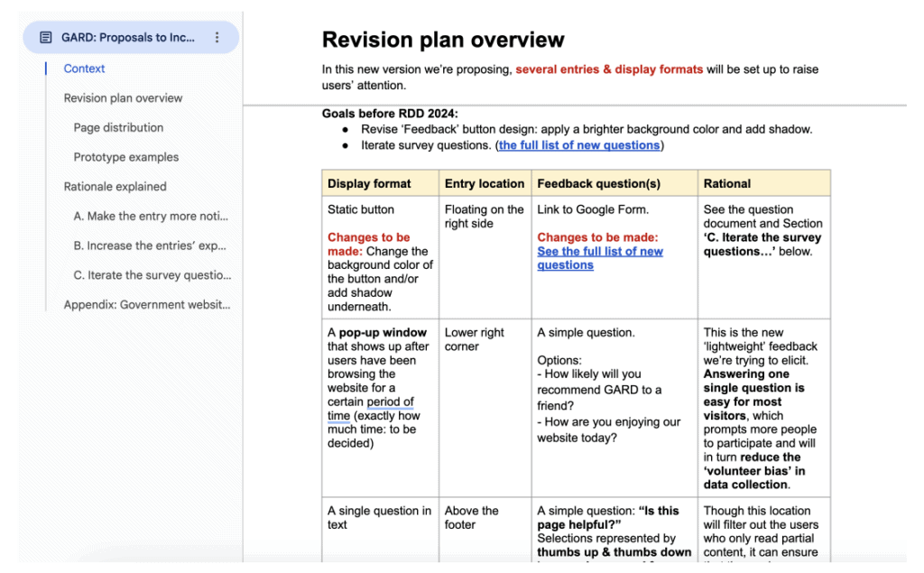Click red 'Changes to be made:' in Feedback column
Screen dimensions: 924x573
pos(597,237)
